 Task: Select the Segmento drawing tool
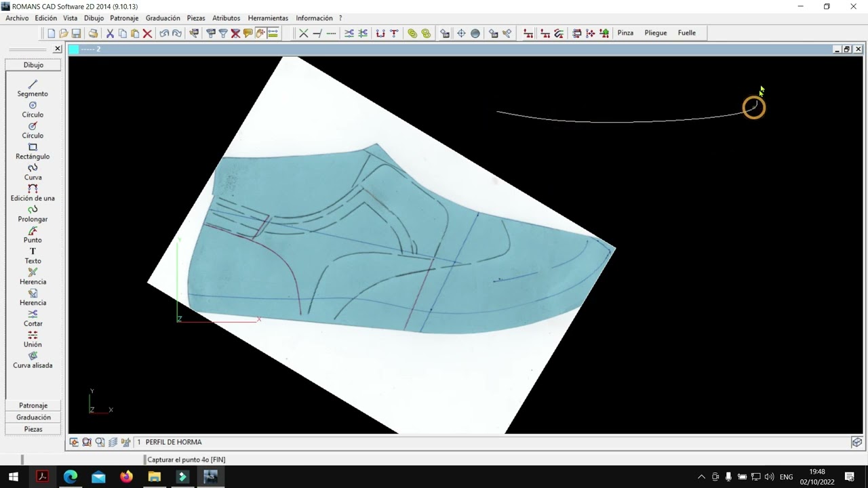(33, 88)
